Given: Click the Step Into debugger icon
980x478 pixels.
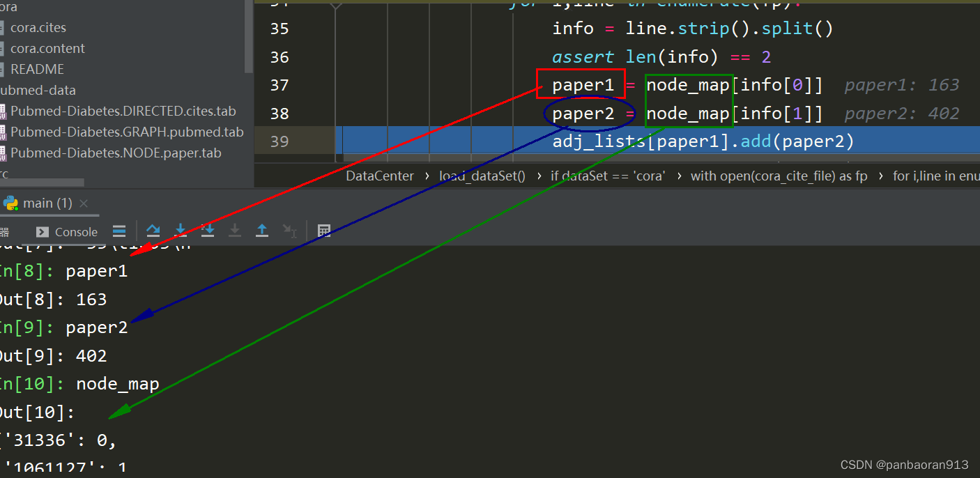Looking at the screenshot, I should 181,231.
